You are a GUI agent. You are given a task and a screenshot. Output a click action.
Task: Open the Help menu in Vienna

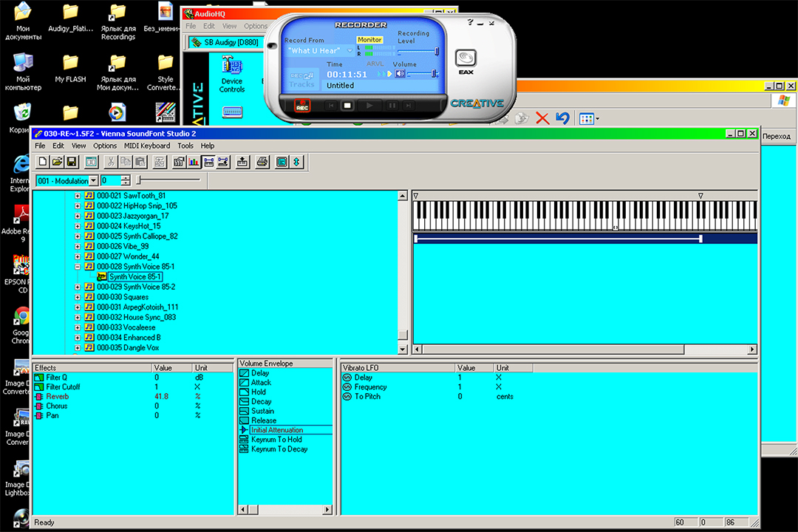[207, 146]
